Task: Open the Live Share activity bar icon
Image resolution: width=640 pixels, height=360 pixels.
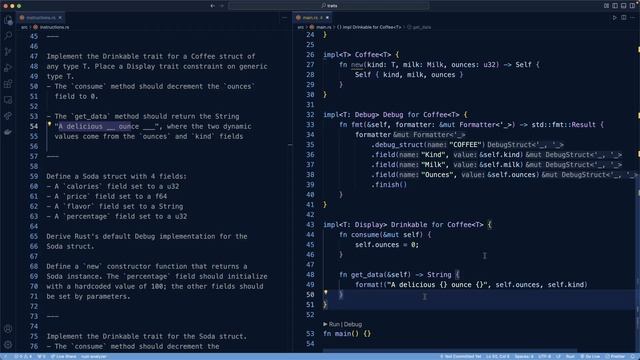Action: pos(8,116)
